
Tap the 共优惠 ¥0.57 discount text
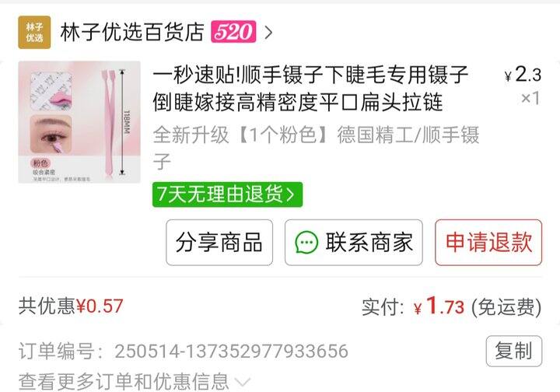(x=71, y=306)
